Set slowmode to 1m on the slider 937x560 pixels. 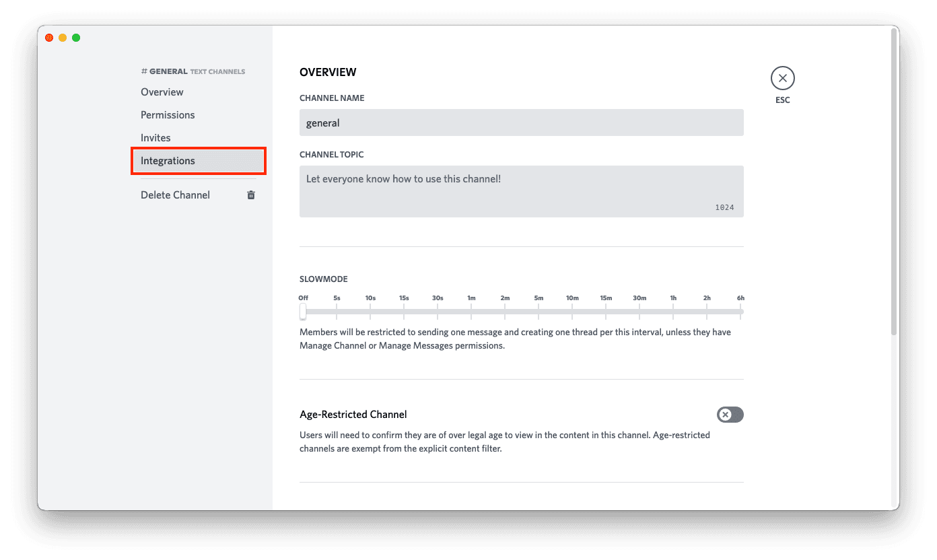point(471,311)
